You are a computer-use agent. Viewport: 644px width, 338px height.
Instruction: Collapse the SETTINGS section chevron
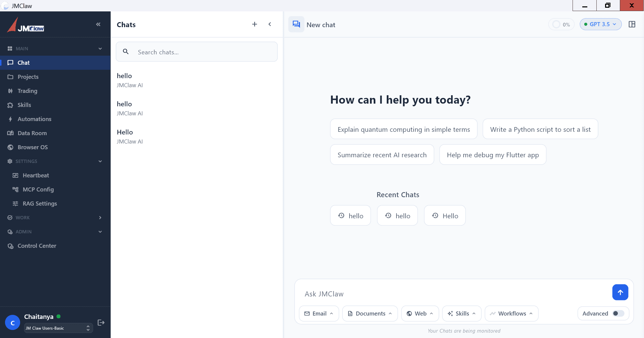(x=100, y=161)
